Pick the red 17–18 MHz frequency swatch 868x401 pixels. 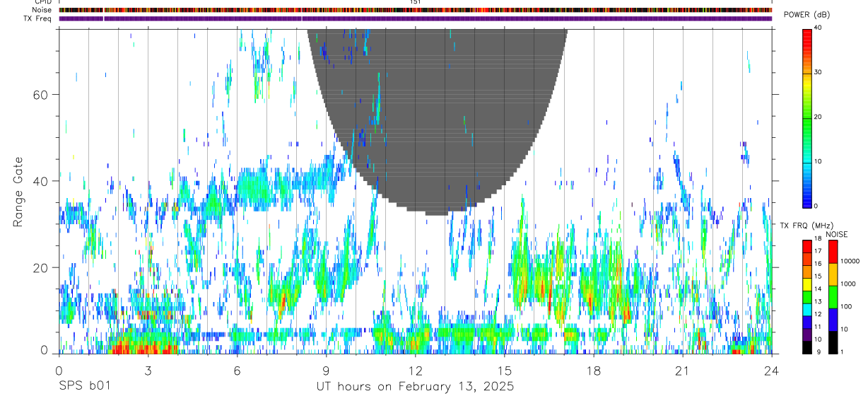pyautogui.click(x=807, y=246)
